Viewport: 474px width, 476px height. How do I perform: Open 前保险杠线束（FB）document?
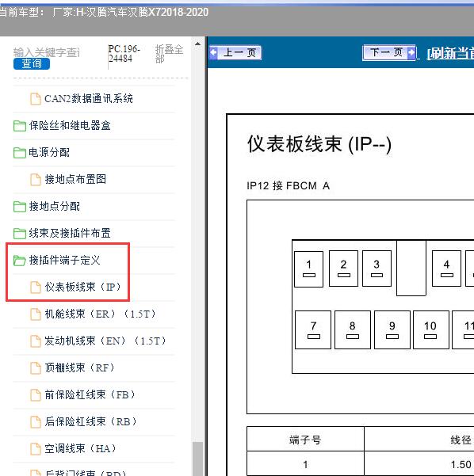click(x=90, y=394)
